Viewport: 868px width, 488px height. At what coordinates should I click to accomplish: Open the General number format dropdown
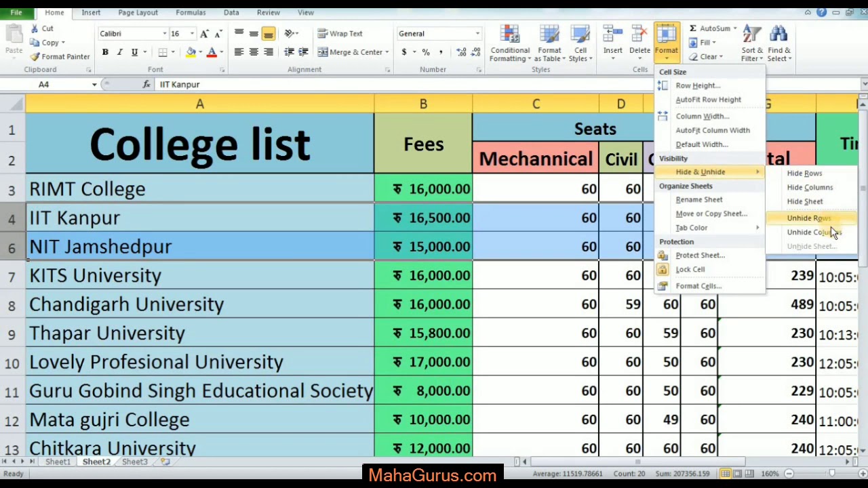(x=477, y=34)
